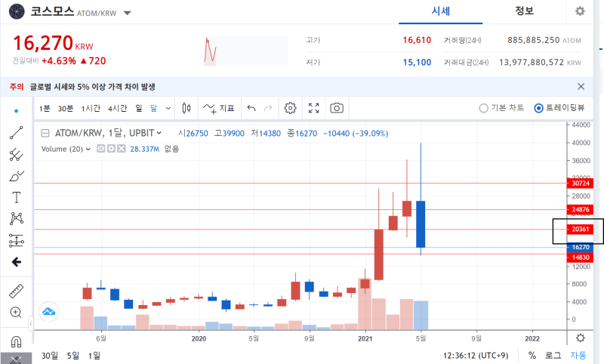
Task: Open page settings gear at top right
Action: click(580, 11)
